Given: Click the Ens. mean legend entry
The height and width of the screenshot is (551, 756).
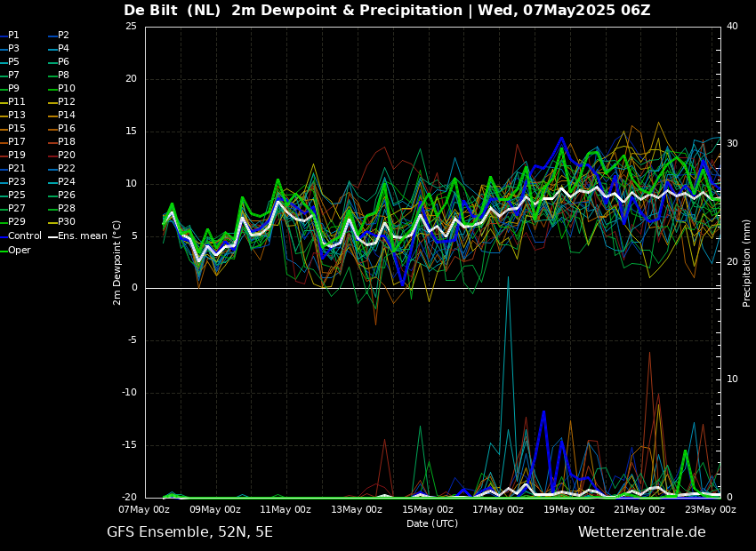Looking at the screenshot, I should (x=78, y=236).
